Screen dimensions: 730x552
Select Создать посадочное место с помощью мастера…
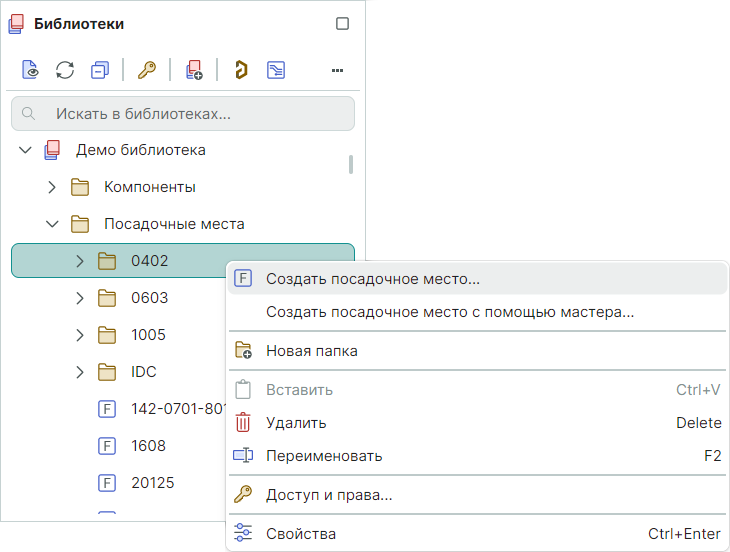tap(449, 312)
